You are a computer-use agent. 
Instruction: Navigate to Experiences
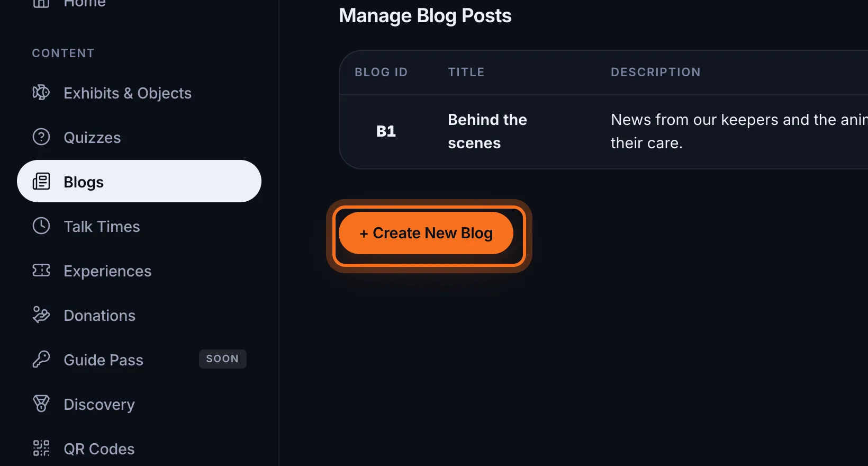139,271
